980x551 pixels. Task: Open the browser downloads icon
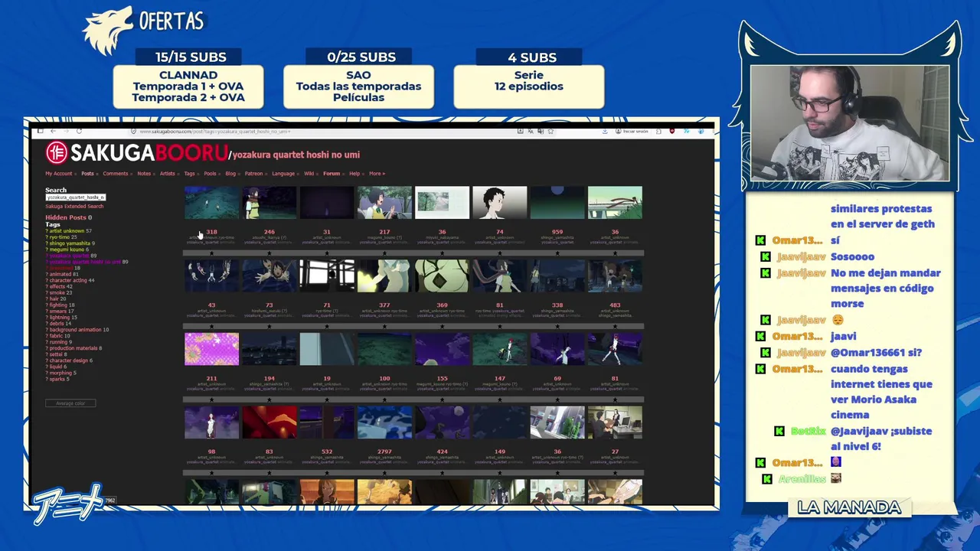[x=605, y=132]
